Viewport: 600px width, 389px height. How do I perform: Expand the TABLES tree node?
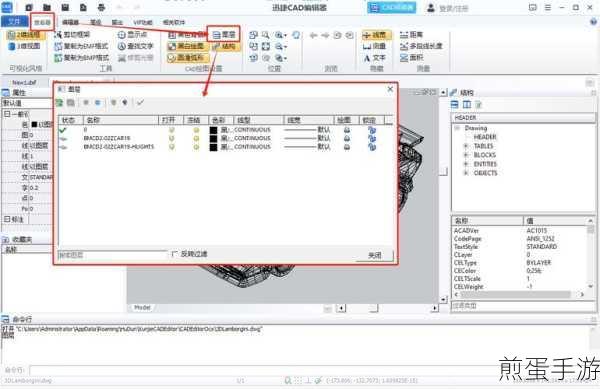click(466, 146)
